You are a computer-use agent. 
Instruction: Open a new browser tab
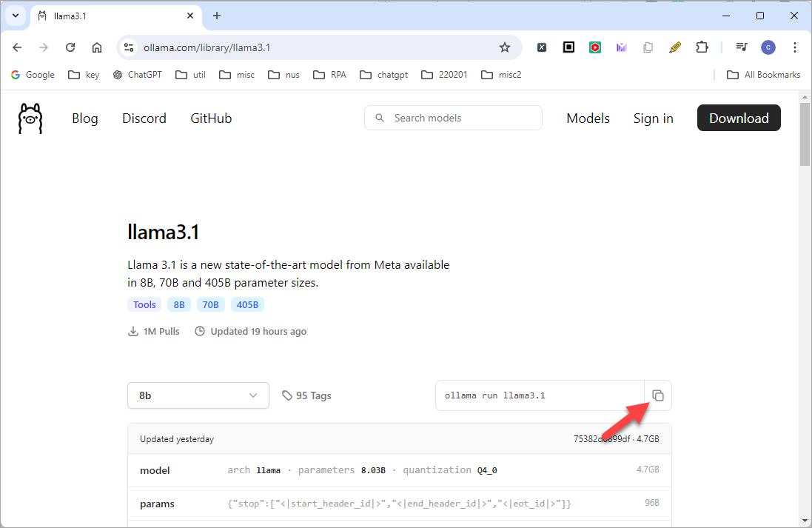pos(217,16)
